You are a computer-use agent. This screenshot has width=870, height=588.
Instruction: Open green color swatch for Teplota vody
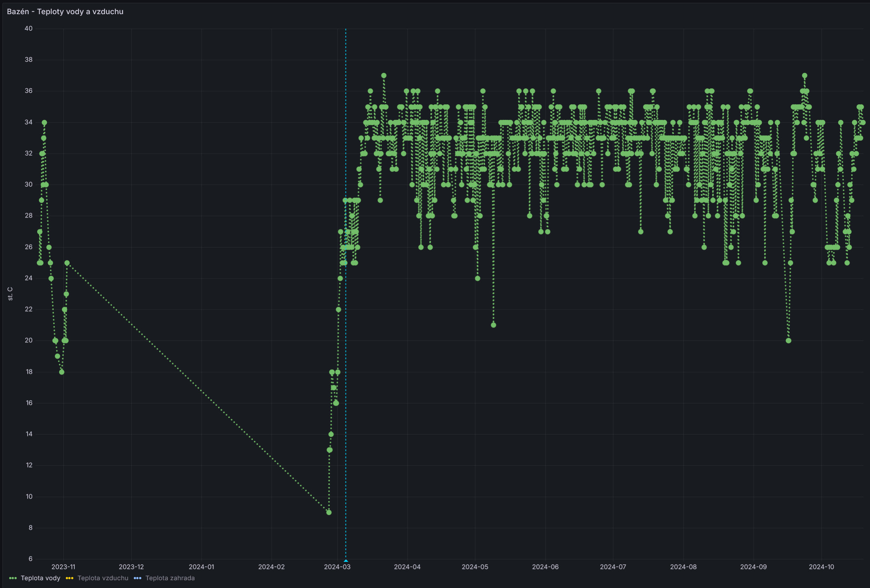(13, 578)
